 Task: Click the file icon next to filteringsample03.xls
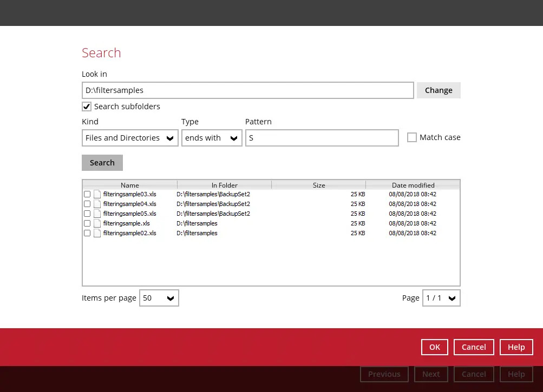coord(97,194)
